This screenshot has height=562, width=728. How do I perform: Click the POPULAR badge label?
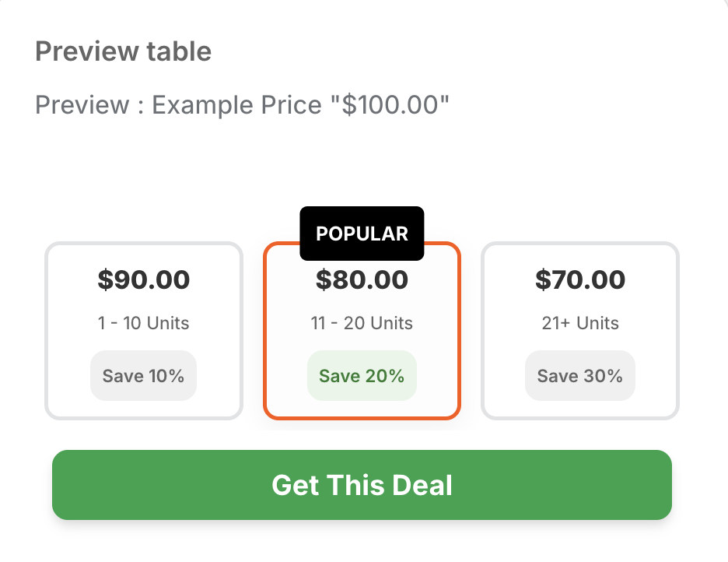[x=362, y=234]
